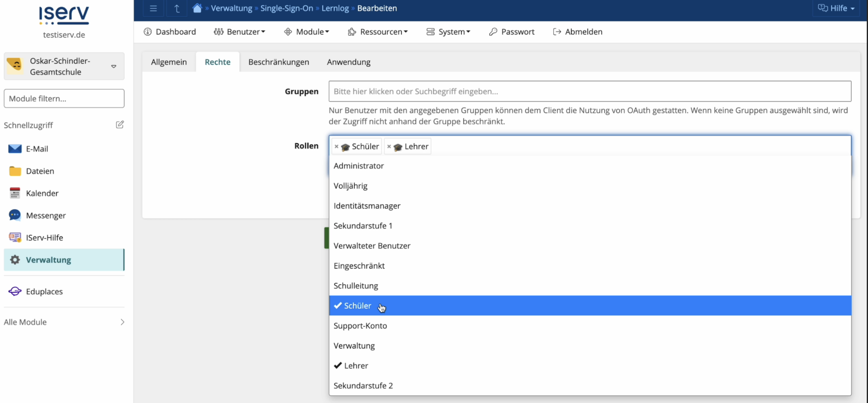Click the Single-Sign-On breadcrumb link
This screenshot has height=403, width=868.
(287, 8)
